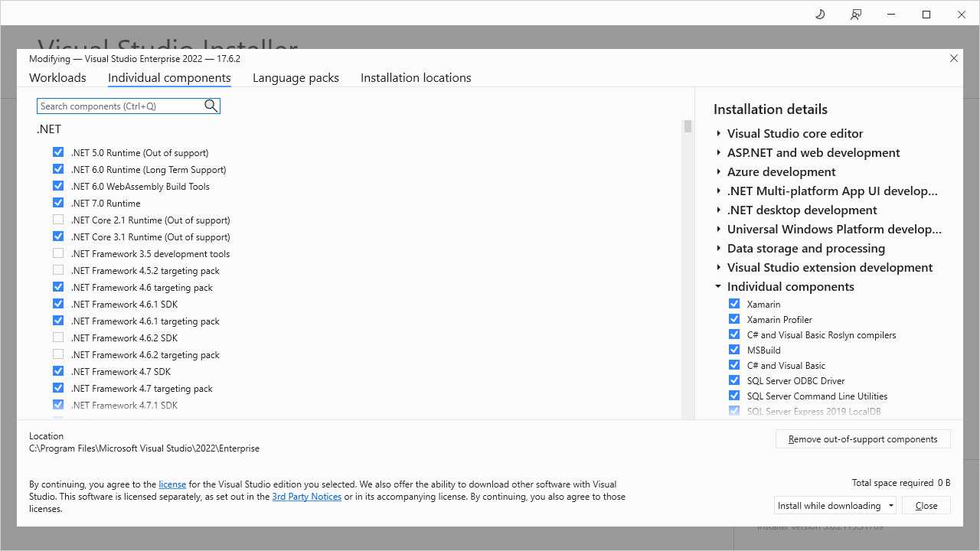Uncheck SQL Server ODBC Driver

734,380
